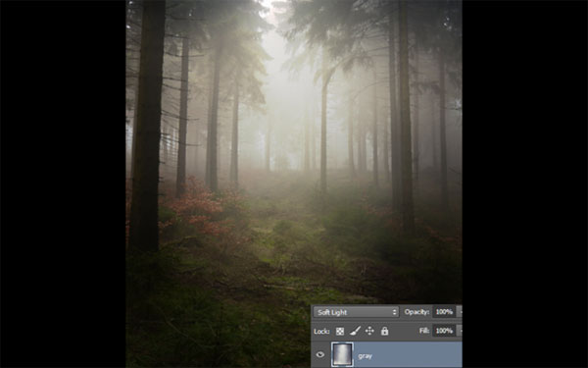Image resolution: width=588 pixels, height=368 pixels.
Task: Click the Opacity label
Action: coord(416,312)
